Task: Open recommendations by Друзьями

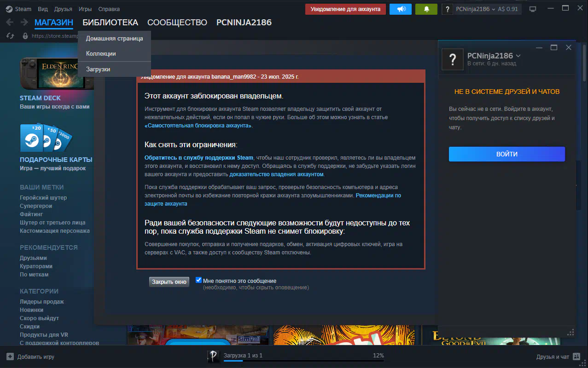Action: [x=33, y=258]
